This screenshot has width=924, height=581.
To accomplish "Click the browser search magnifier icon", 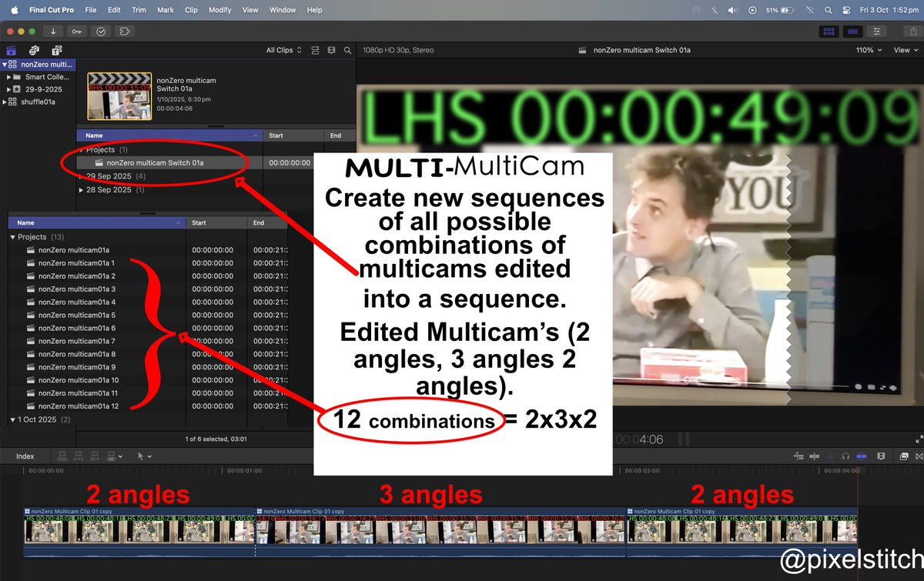I will point(348,50).
